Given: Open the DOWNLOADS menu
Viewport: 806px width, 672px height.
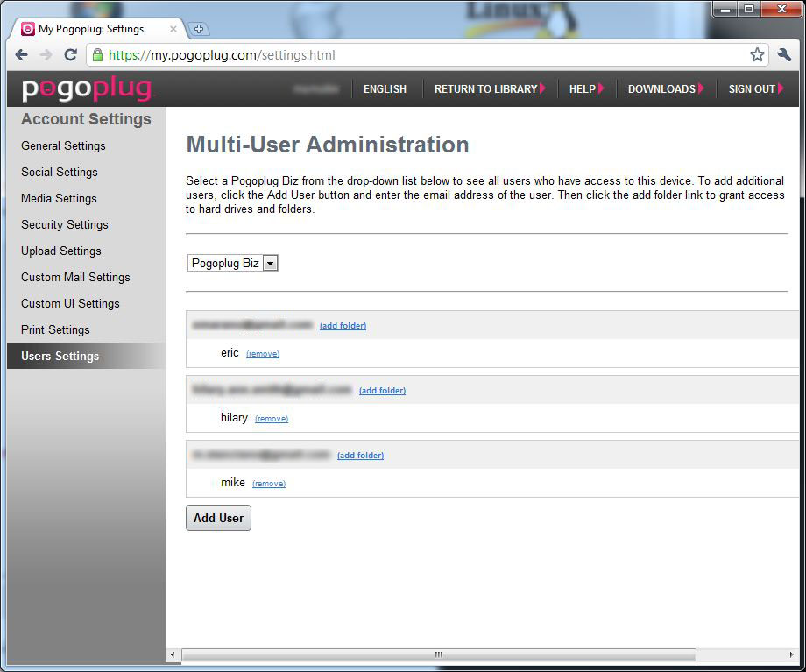Looking at the screenshot, I should pos(666,89).
